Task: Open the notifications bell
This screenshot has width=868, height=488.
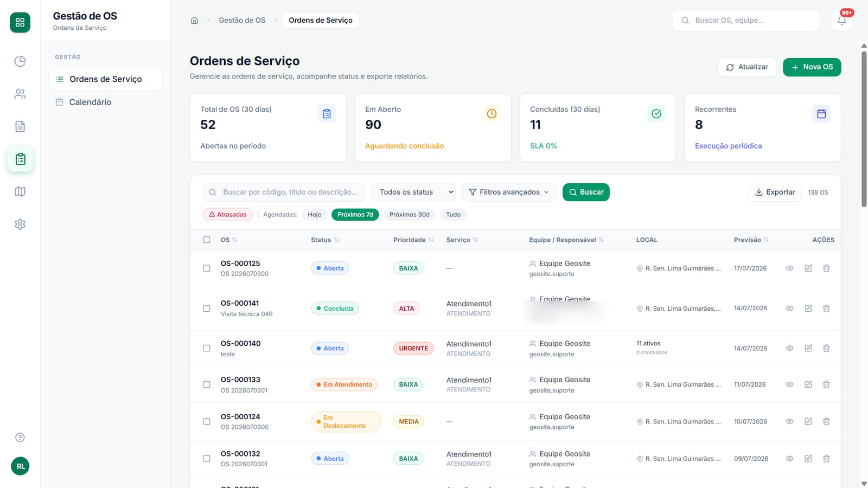Action: coord(842,21)
